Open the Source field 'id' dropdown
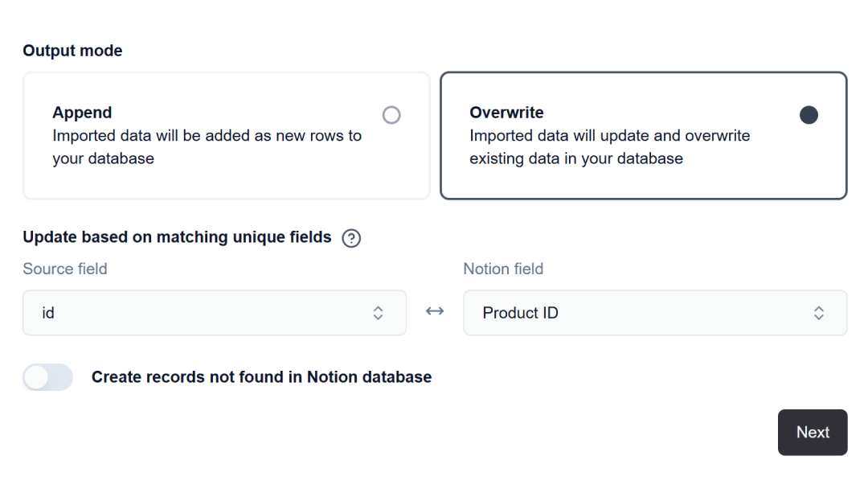The height and width of the screenshot is (489, 868). click(215, 313)
